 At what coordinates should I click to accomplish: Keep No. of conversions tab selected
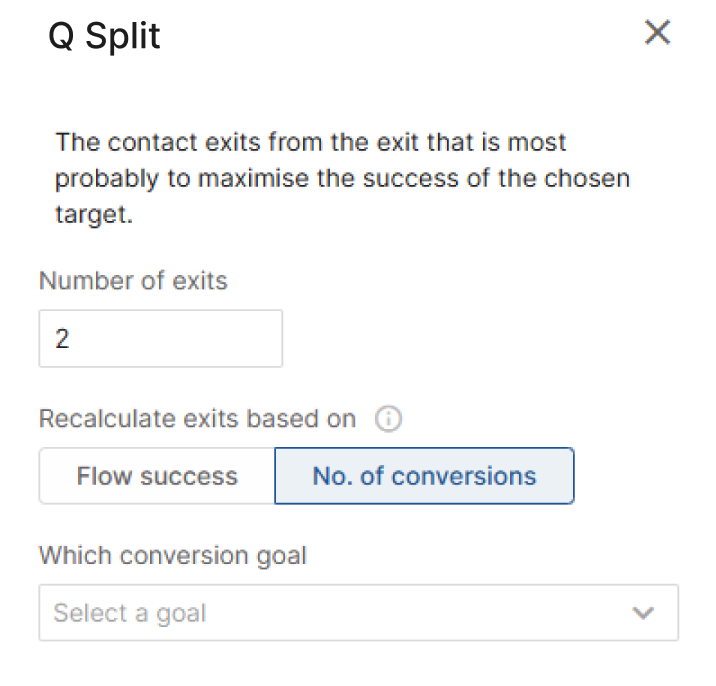[x=424, y=476]
